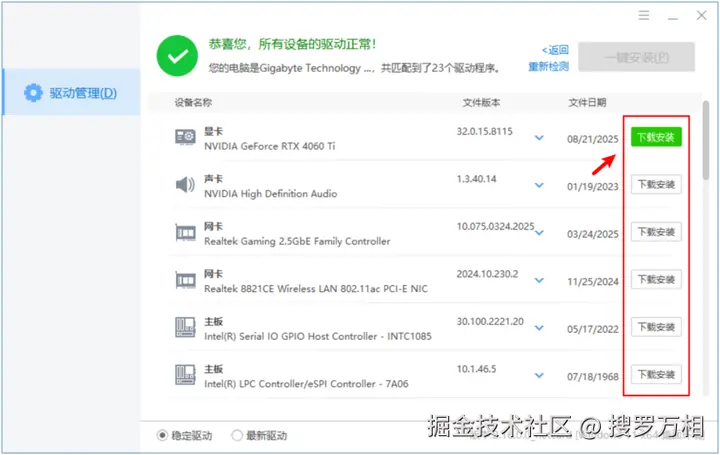Expand version dropdown for Intel Serial IO GPIO Controller
Viewport: 720px width, 455px height.
tap(540, 328)
